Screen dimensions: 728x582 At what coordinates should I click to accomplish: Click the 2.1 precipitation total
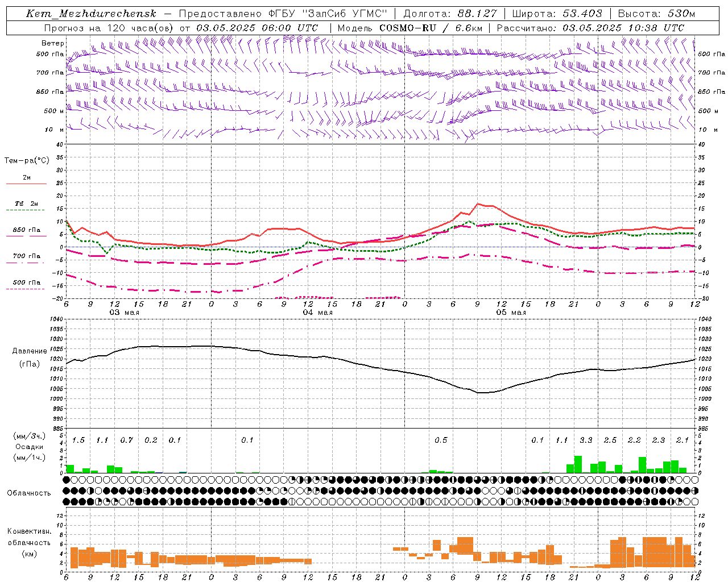(682, 440)
